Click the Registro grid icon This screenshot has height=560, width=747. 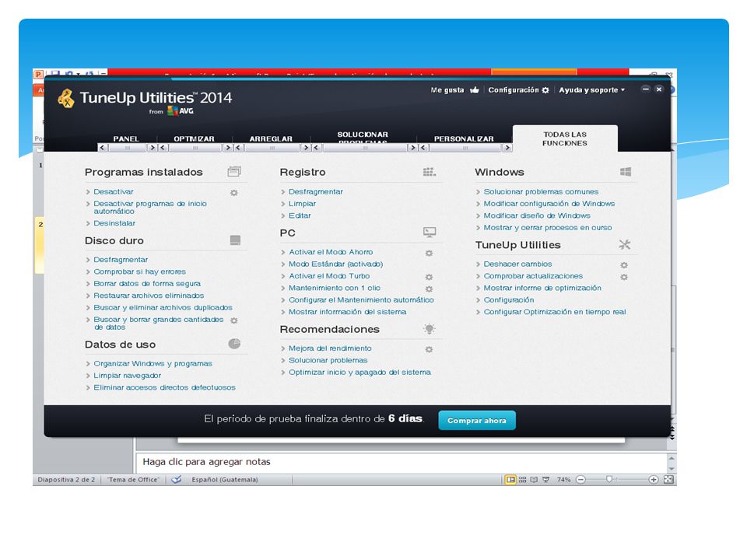430,172
